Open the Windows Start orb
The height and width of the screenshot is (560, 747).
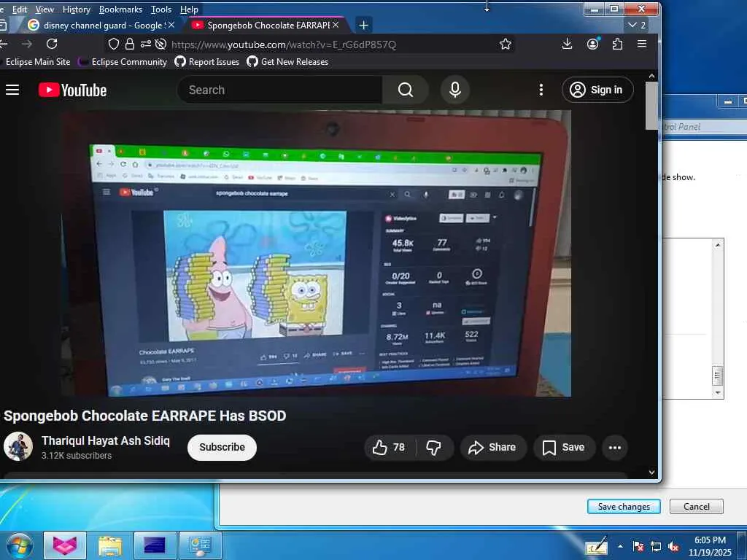(x=20, y=545)
